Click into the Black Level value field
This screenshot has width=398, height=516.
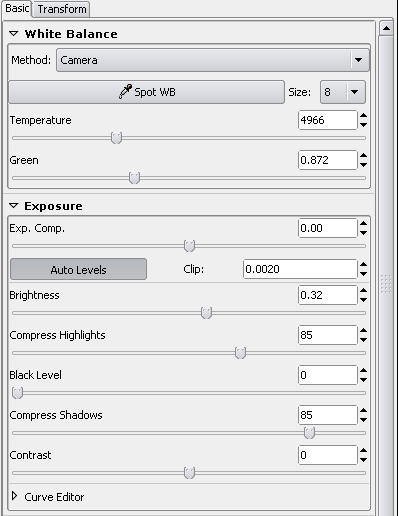pyautogui.click(x=327, y=375)
